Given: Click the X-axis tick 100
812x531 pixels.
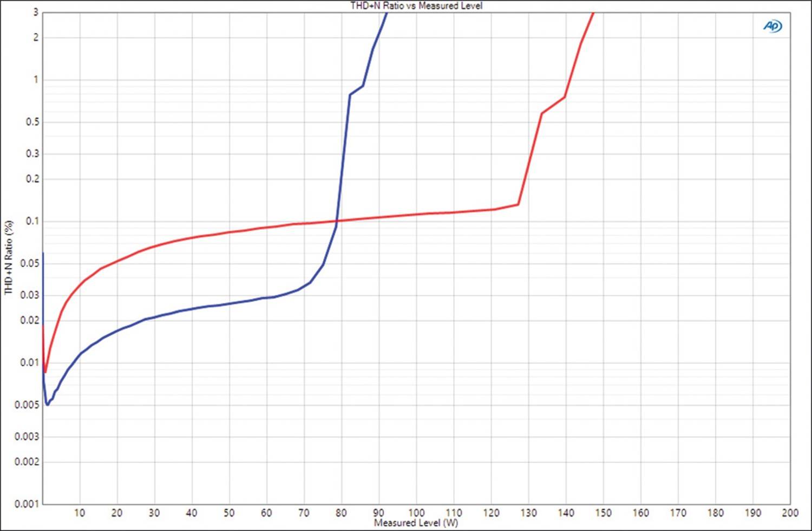Looking at the screenshot, I should 416,513.
